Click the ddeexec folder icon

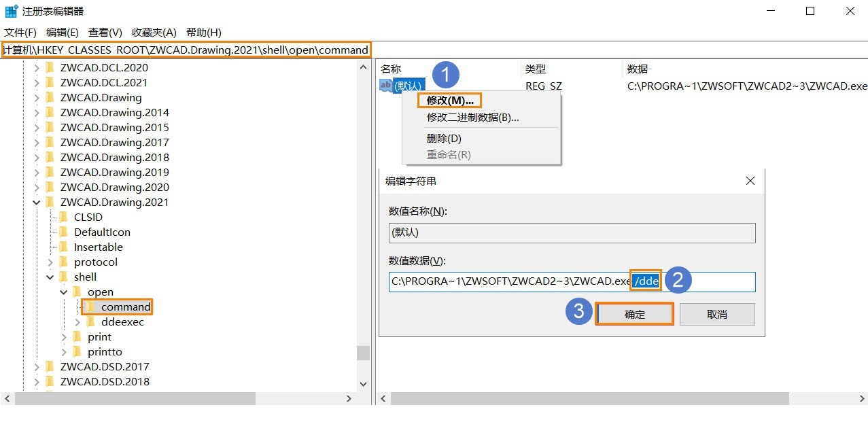[90, 321]
